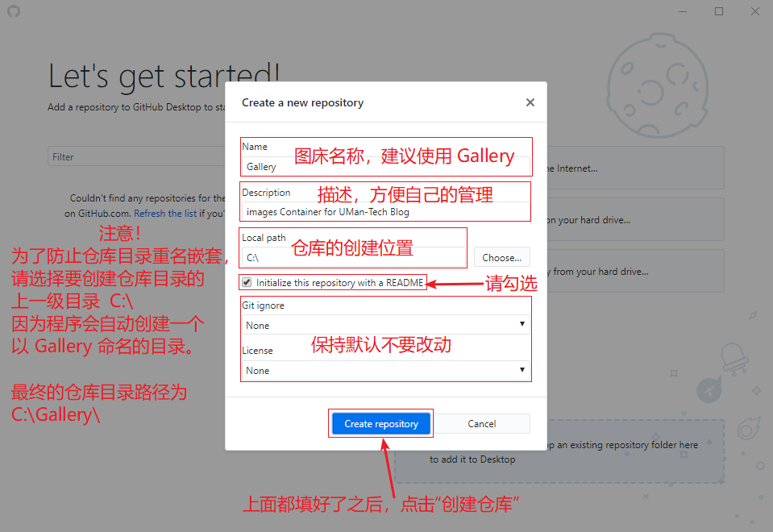Open the License dropdown

click(x=386, y=370)
